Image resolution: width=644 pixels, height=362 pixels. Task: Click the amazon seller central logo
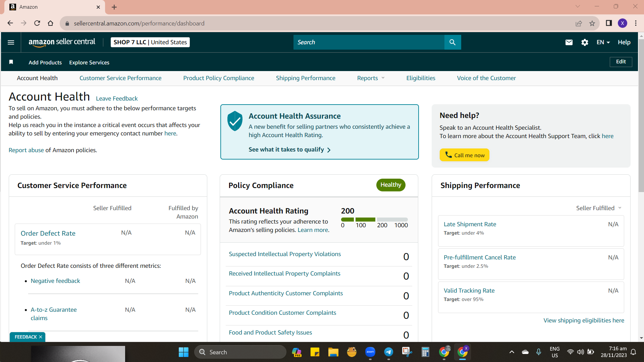tap(62, 42)
